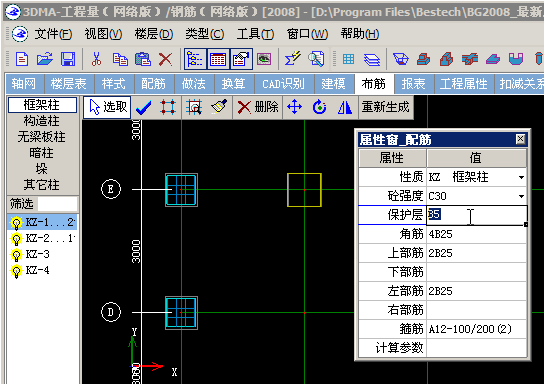Open 窗口(W) menu

pyautogui.click(x=307, y=34)
